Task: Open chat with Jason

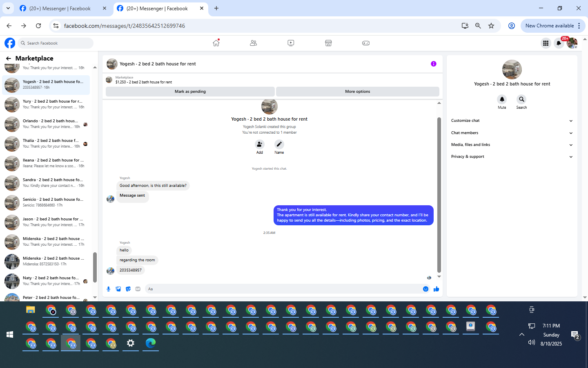Action: (46, 222)
